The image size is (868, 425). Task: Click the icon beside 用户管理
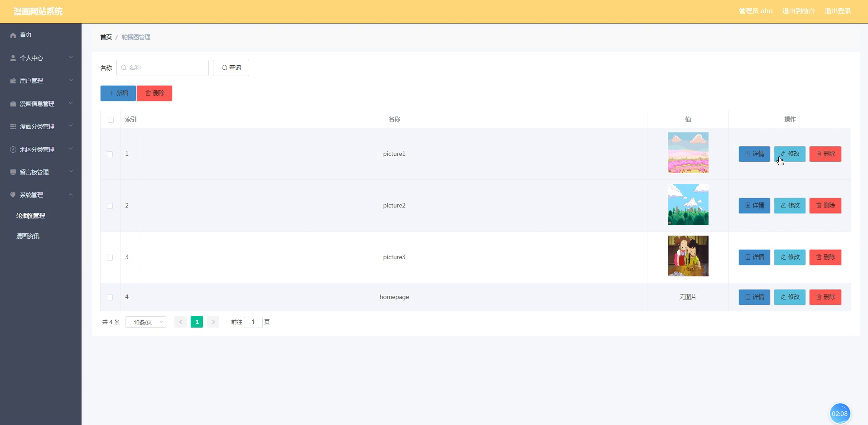coord(13,81)
